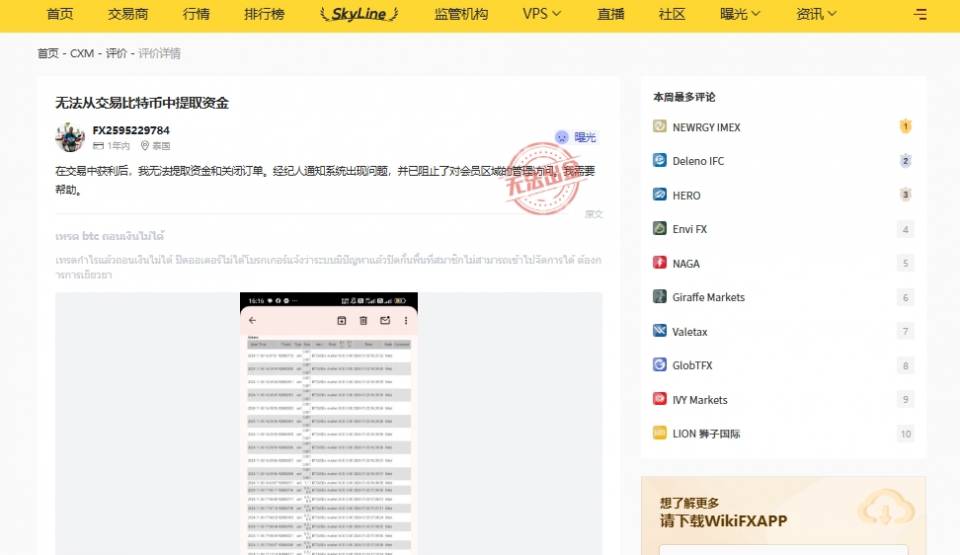Click the trash icon in phone screenshot
This screenshot has width=960, height=555.
click(x=363, y=320)
